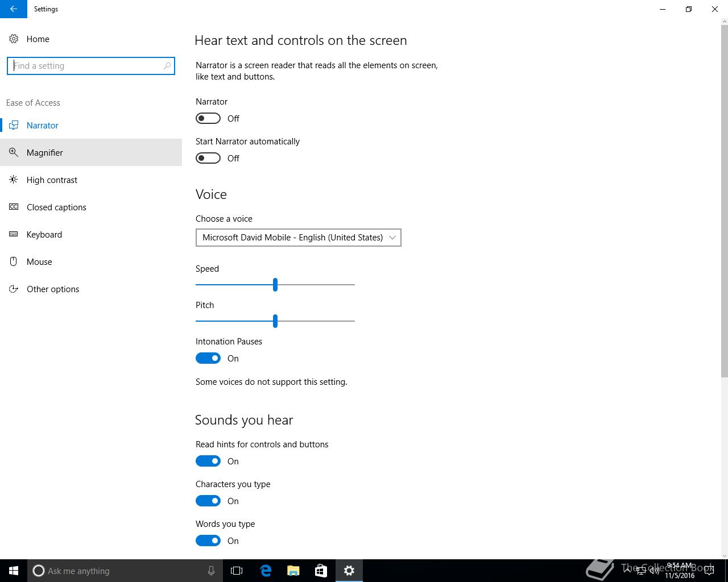
Task: Select the Keyboard icon in sidebar
Action: point(14,234)
